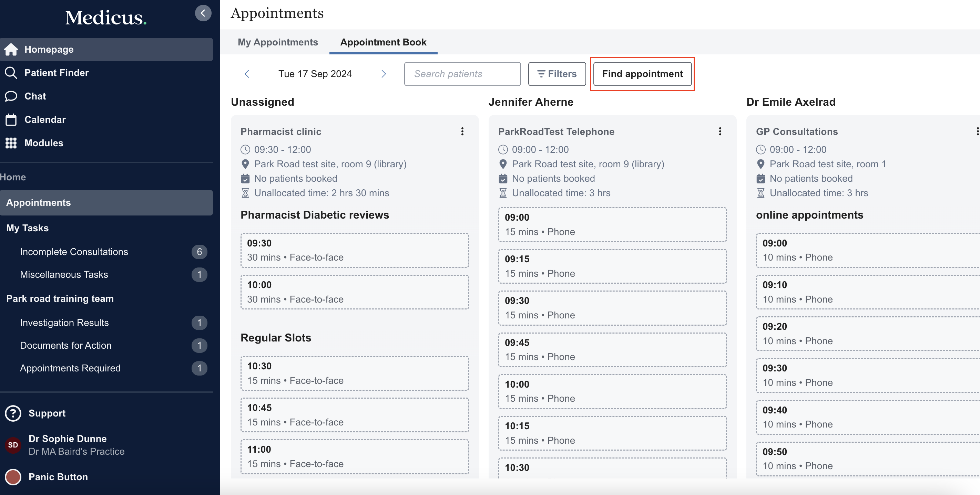Open the Support help section
Screen dimensions: 980x495
[47, 413]
